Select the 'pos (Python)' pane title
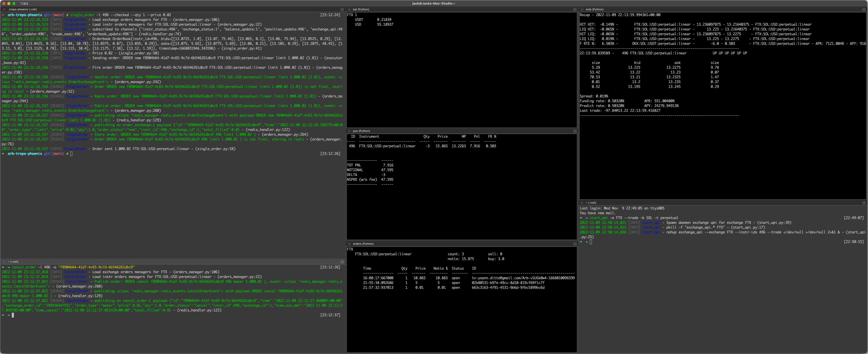This screenshot has width=868, height=354. (x=361, y=131)
